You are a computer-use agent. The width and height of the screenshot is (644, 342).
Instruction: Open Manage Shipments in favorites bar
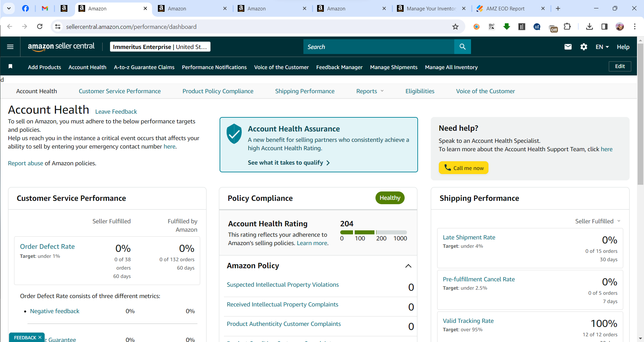coord(394,67)
